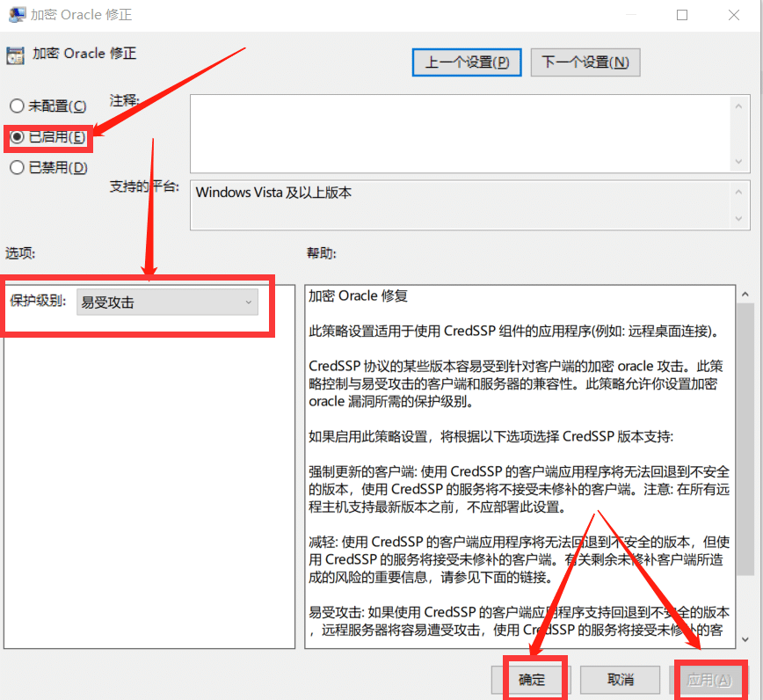This screenshot has width=763, height=700.
Task: Click the 保护级别: label
Action: (x=39, y=301)
